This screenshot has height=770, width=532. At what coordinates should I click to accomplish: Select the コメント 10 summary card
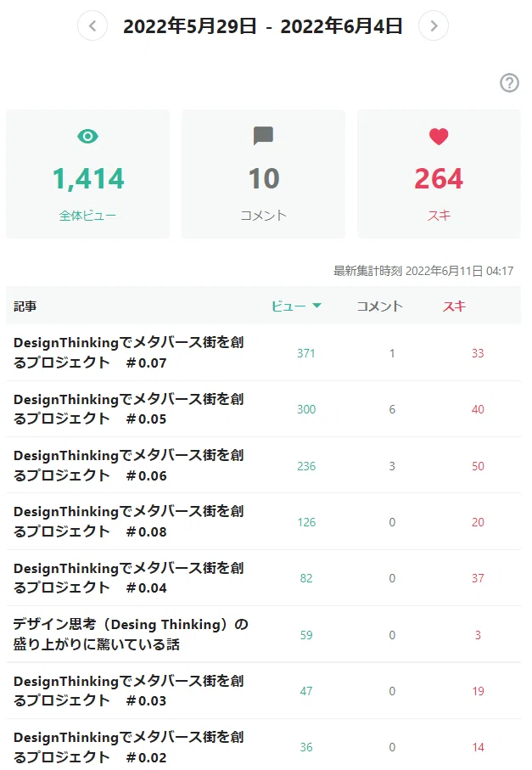point(264,174)
